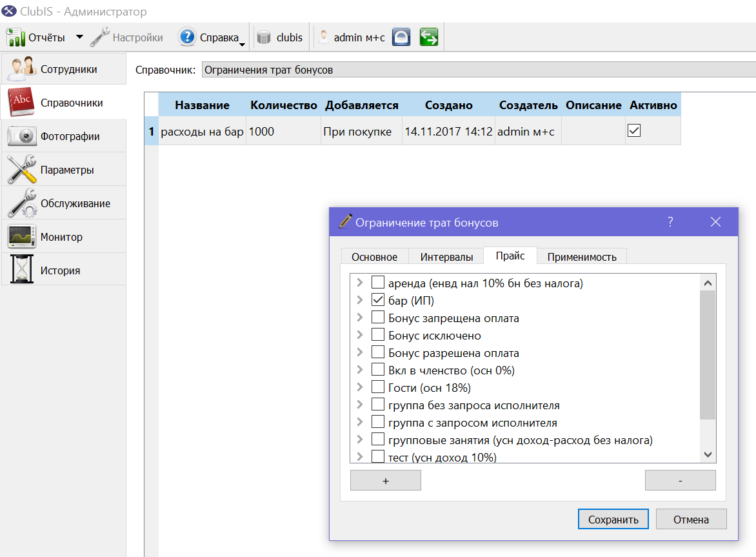Toggle Активно checkbox for расходы на бар
Viewport: 756px width, 557px height.
pos(634,130)
